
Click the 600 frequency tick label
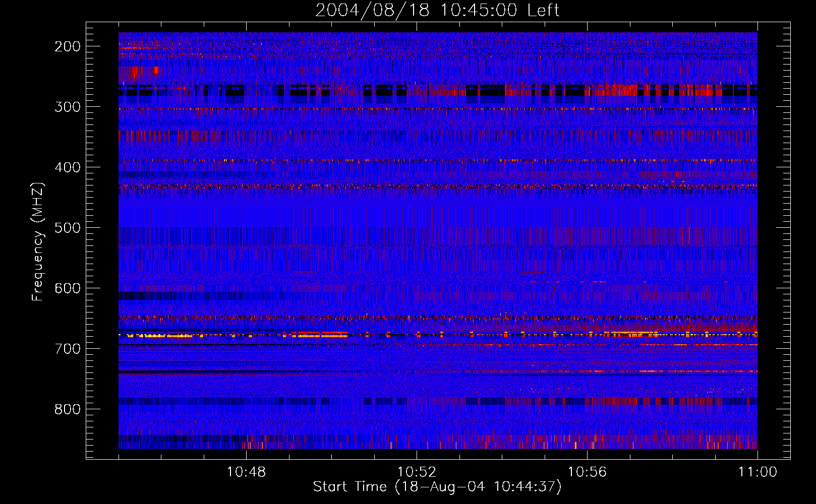[68, 288]
